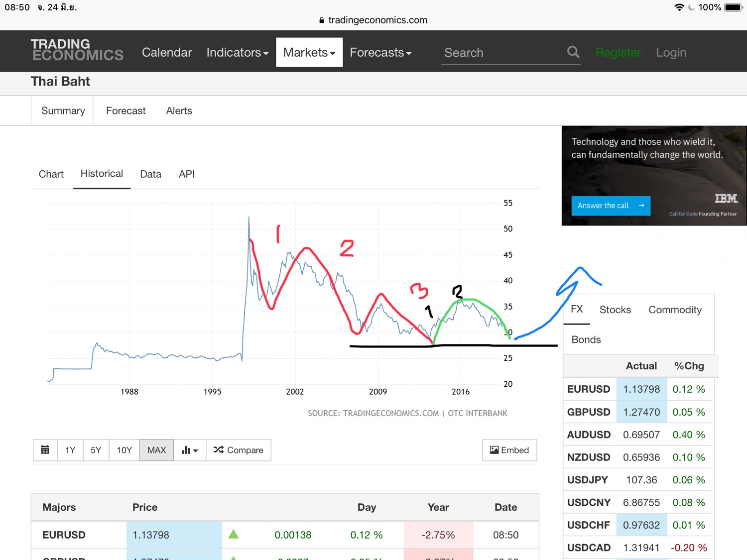
Task: Tap the Do Not Disturb moon icon
Action: [x=691, y=7]
